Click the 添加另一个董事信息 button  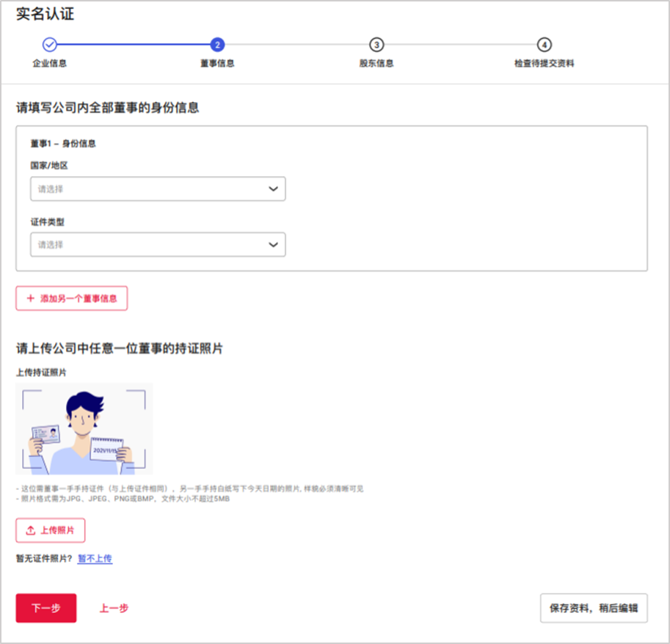point(72,298)
